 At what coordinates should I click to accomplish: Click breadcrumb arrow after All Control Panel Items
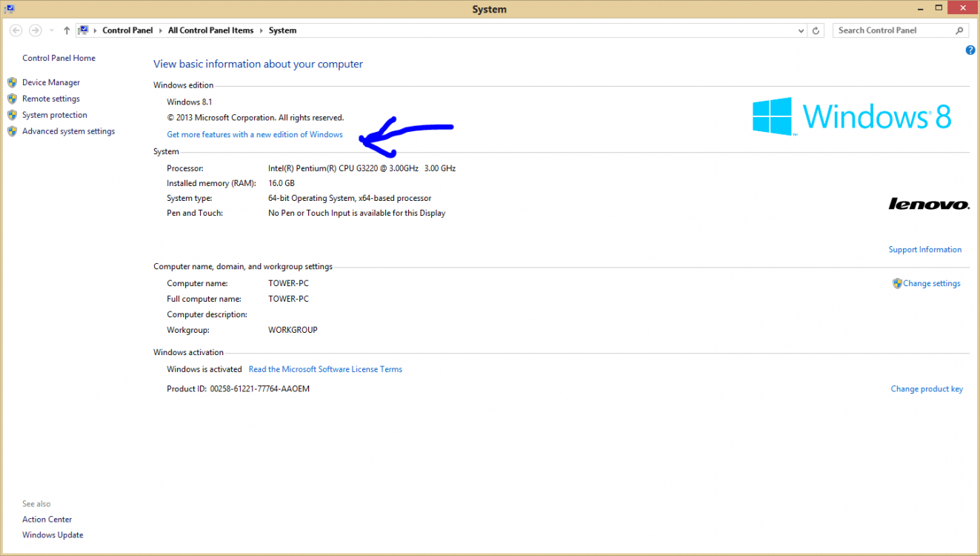(x=261, y=30)
